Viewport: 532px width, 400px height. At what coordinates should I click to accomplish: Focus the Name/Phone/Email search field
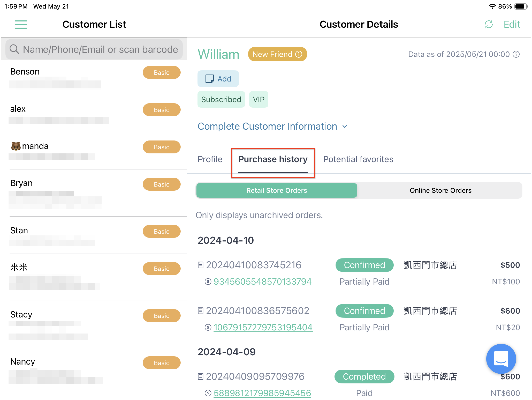[94, 49]
